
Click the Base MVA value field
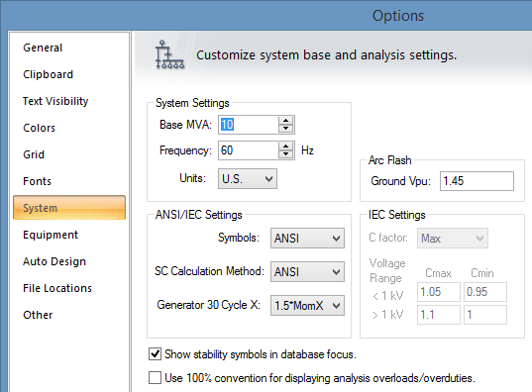(249, 125)
